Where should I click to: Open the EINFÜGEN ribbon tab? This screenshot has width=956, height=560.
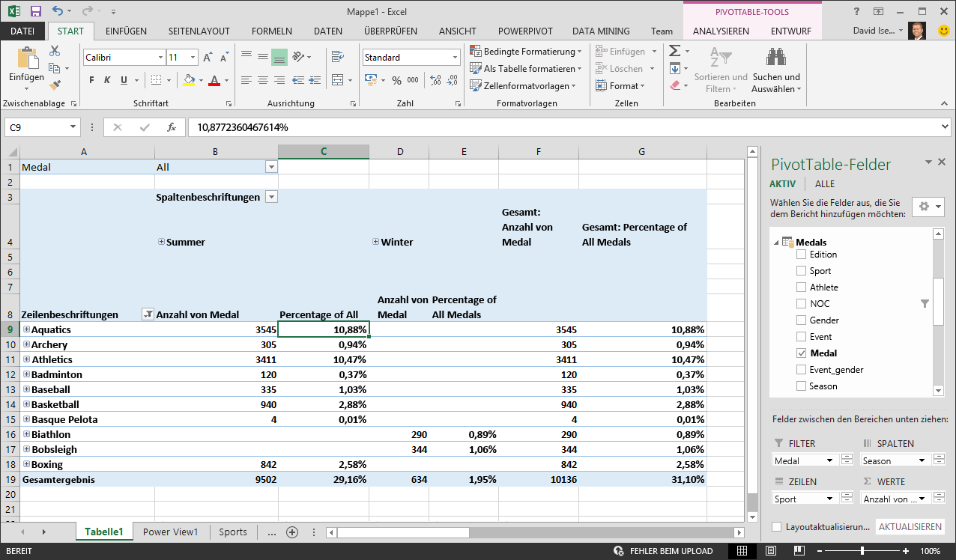click(126, 31)
